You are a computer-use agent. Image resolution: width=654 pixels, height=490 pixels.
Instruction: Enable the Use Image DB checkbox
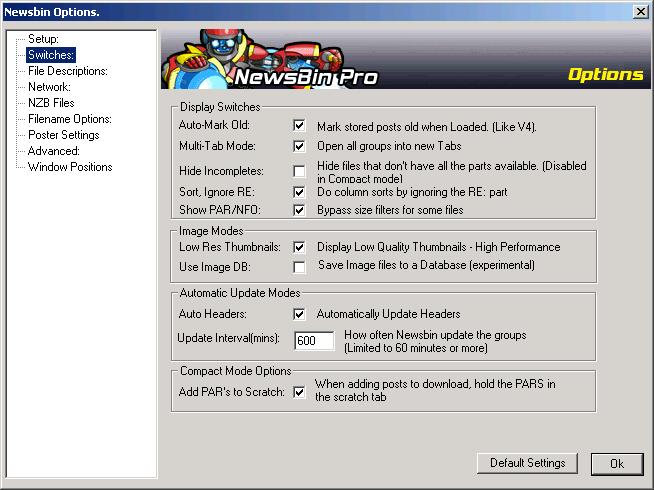[299, 267]
